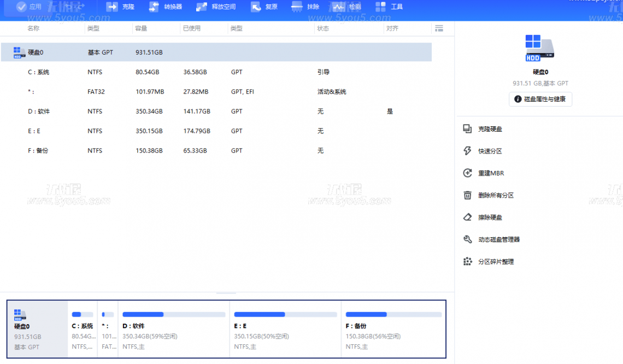
Task: Click the E: E usage bar
Action: (285, 314)
